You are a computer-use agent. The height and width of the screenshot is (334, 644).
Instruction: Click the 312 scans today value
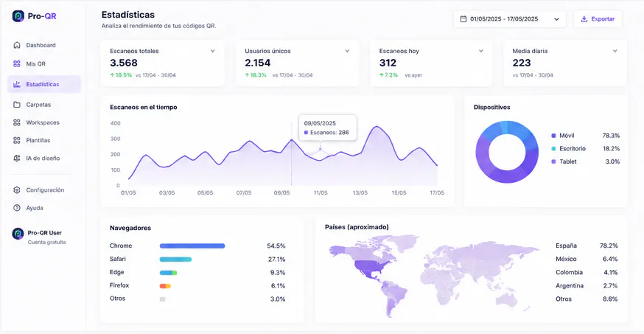(388, 63)
